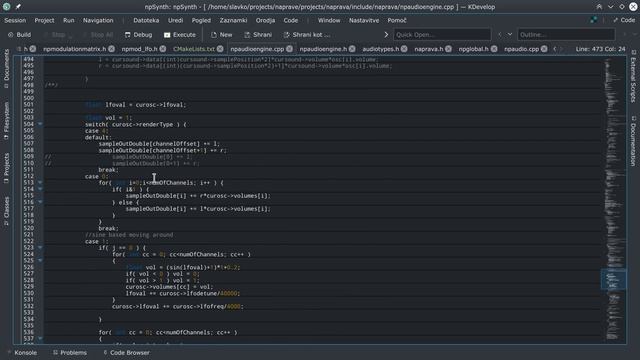Collapse the switch block at line 504

[x=40, y=124]
